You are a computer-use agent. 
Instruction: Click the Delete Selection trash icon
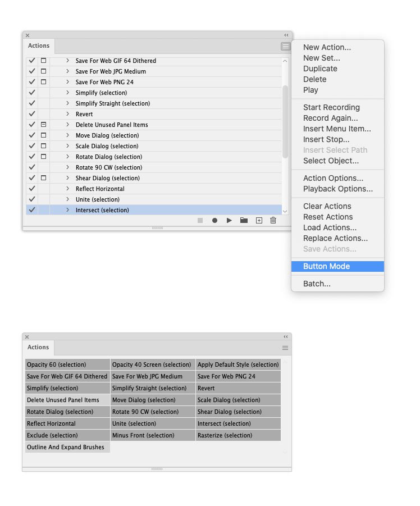tap(273, 220)
